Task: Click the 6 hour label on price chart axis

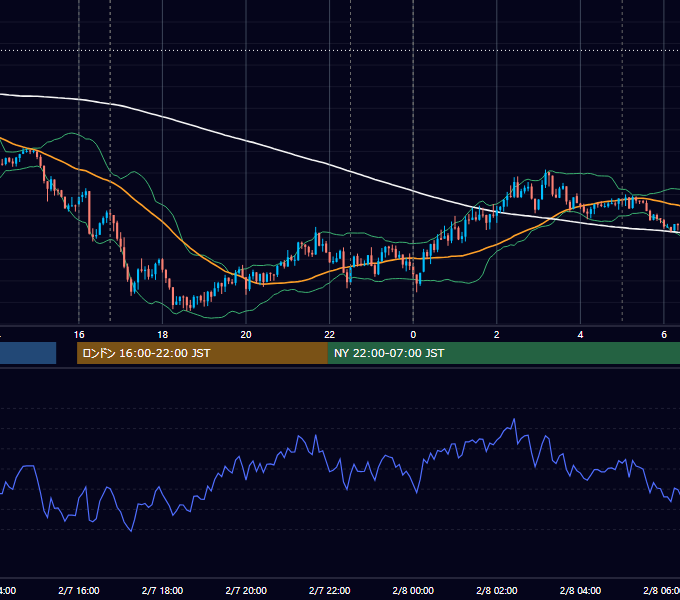Action: 664,335
